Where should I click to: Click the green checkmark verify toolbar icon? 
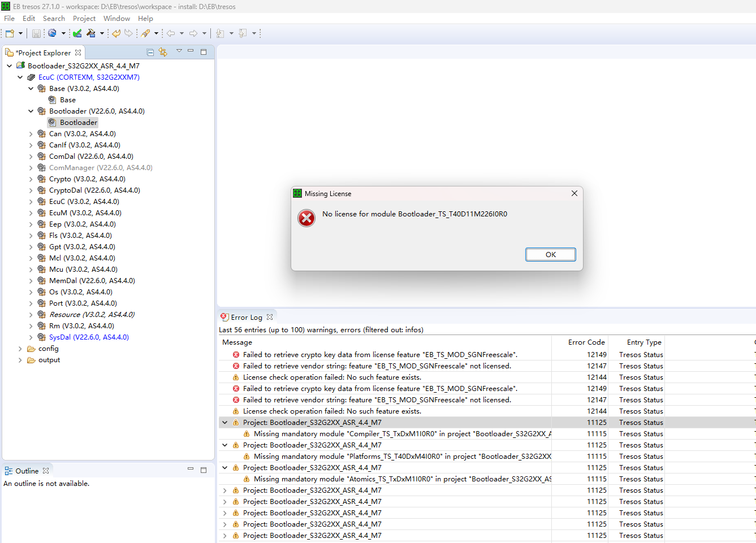(77, 33)
